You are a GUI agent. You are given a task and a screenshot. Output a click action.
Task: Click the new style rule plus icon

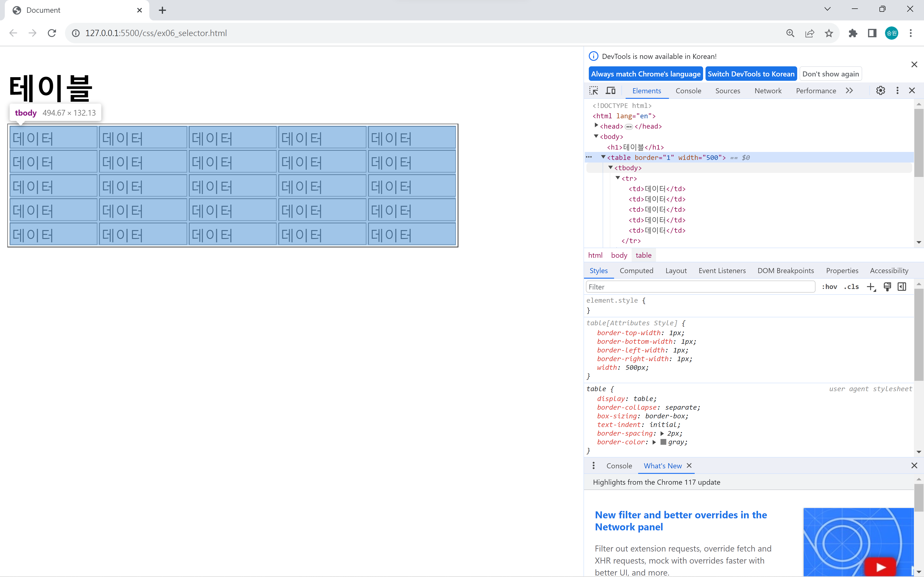click(x=871, y=287)
